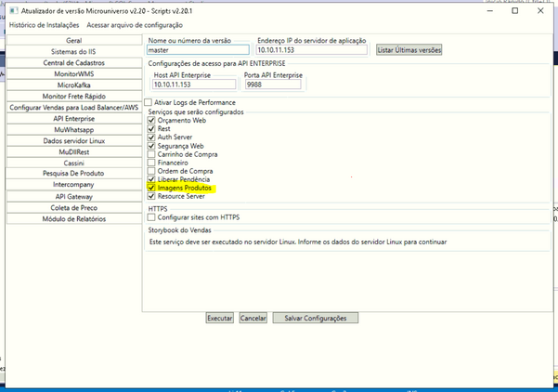Enable Ativar Logs de Performance checkbox

pos(149,102)
